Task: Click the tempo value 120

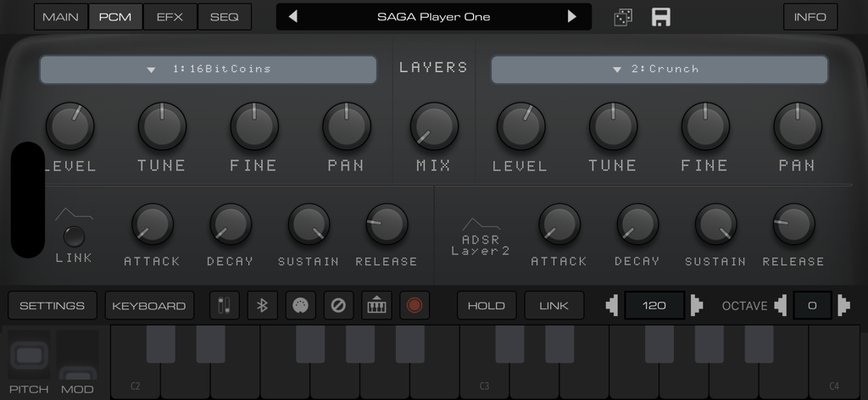Action: [654, 305]
